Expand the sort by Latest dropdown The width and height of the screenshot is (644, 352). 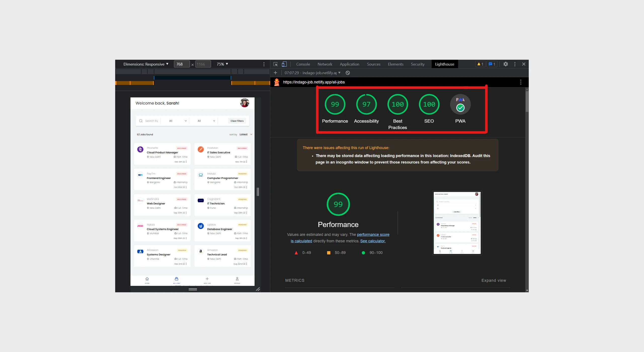246,135
